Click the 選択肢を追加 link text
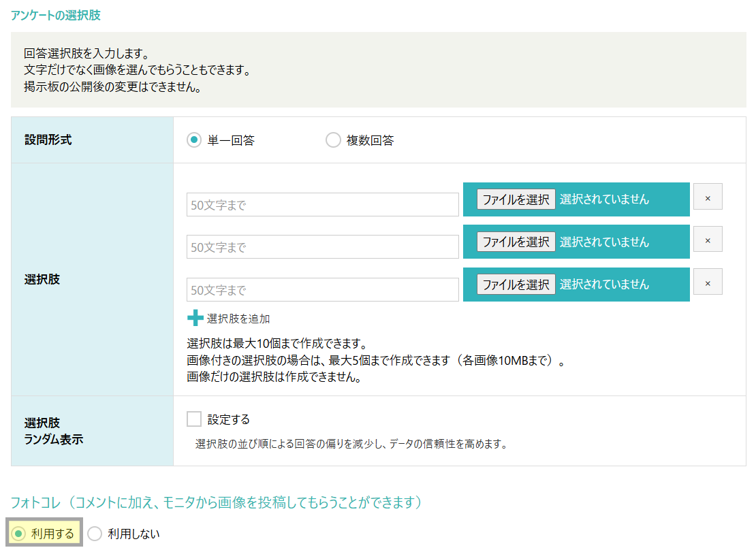The height and width of the screenshot is (550, 756). click(238, 319)
